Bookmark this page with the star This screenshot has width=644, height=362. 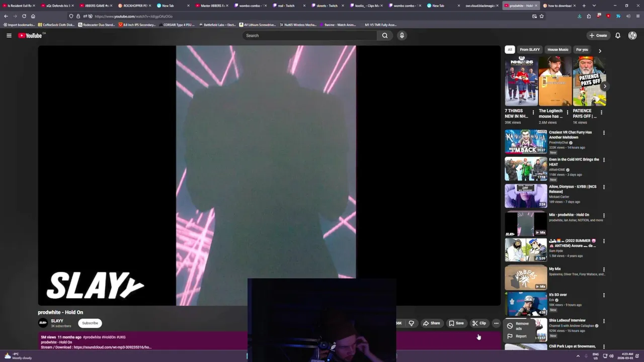click(541, 16)
